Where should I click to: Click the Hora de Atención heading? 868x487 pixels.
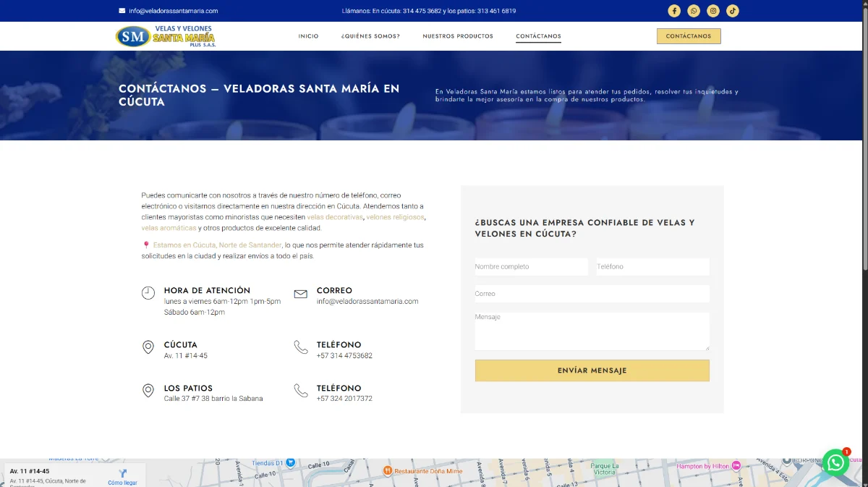point(207,290)
